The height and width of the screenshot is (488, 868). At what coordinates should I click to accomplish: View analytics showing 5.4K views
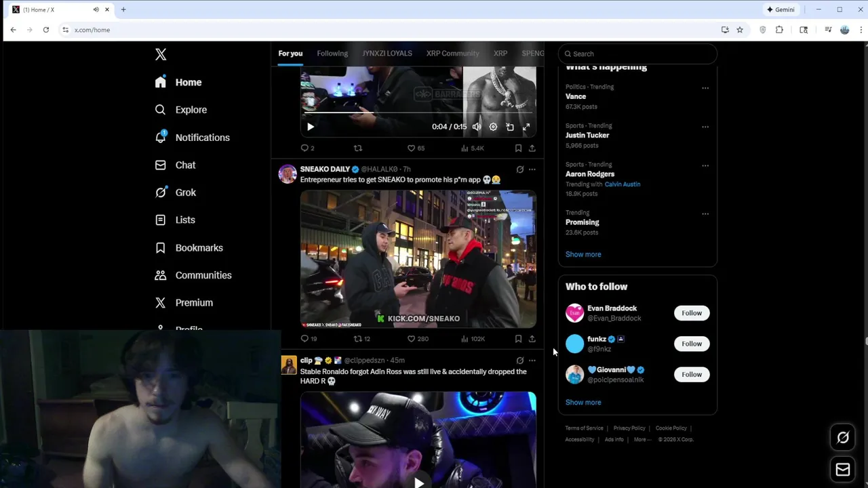click(472, 148)
